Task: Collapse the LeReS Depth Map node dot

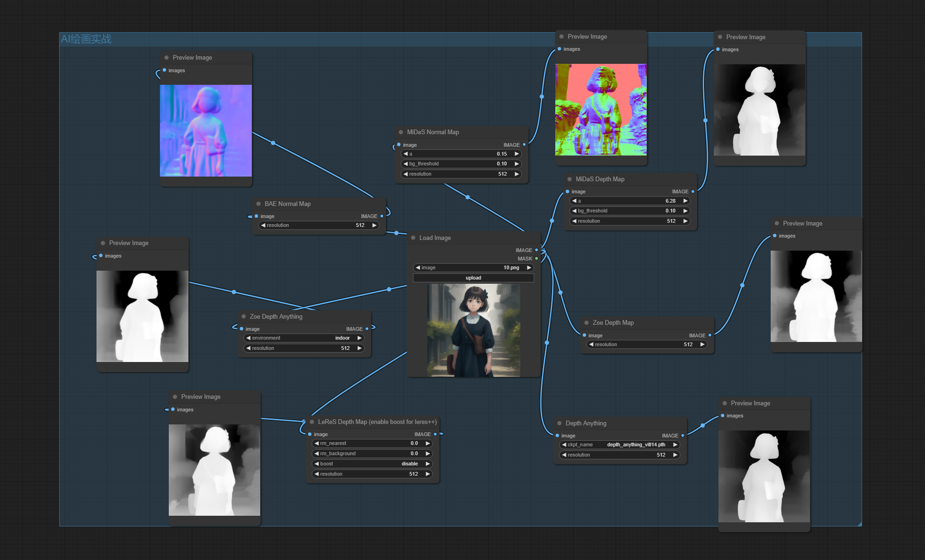Action: (312, 422)
